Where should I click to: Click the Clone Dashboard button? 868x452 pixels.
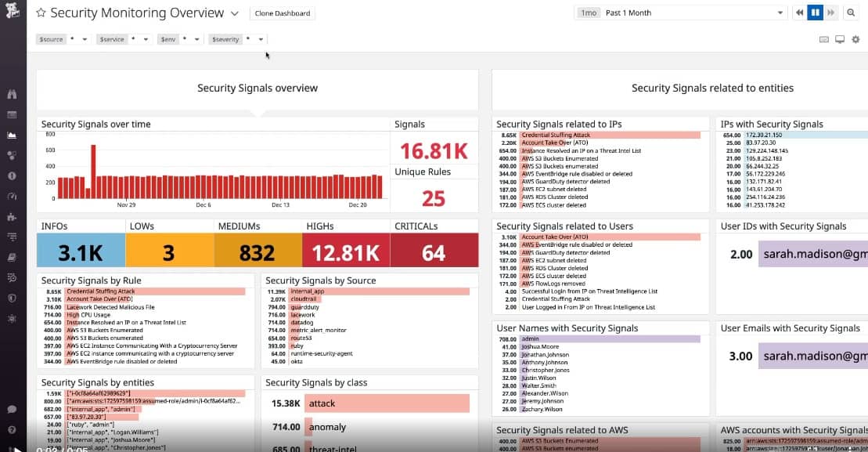(283, 13)
